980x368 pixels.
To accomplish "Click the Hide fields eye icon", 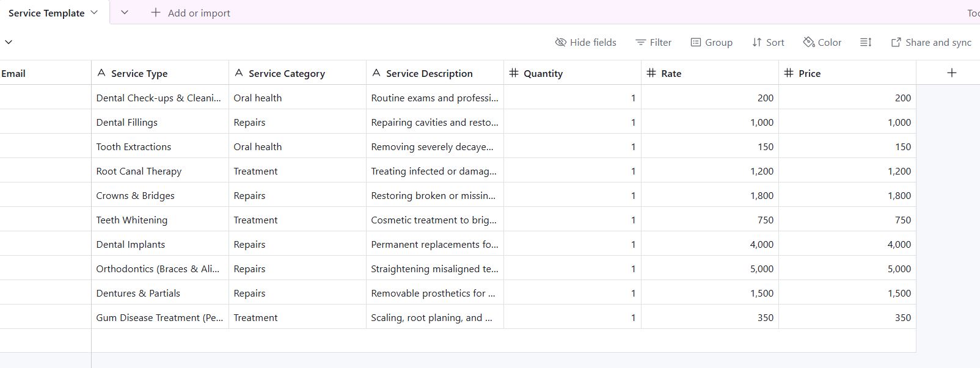I will pos(560,42).
